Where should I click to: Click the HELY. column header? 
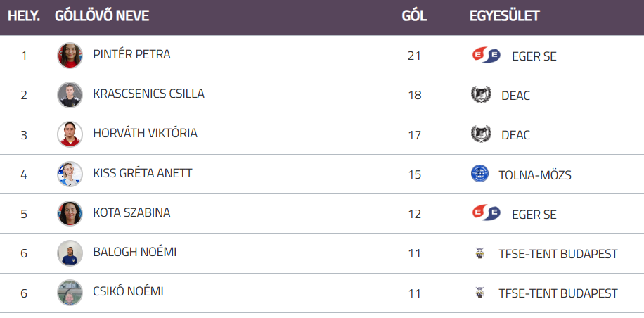(x=24, y=16)
